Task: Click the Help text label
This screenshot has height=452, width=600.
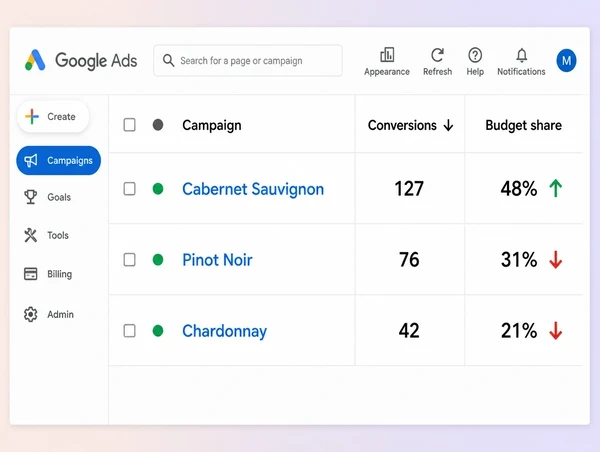Action: click(475, 72)
